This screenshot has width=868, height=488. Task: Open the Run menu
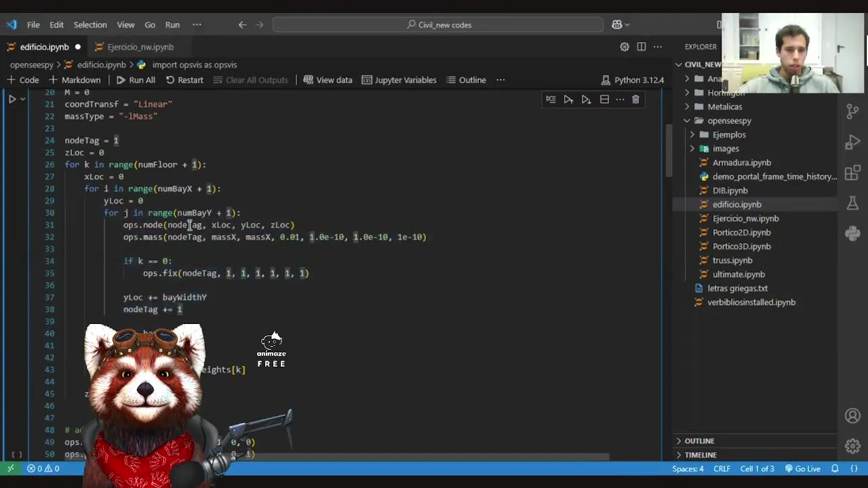pos(172,25)
